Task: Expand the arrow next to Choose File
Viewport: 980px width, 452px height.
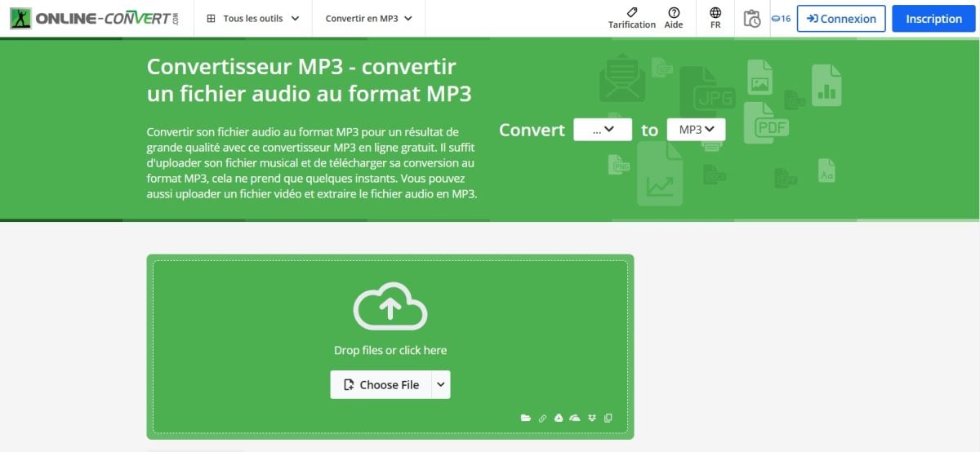Action: click(x=440, y=385)
